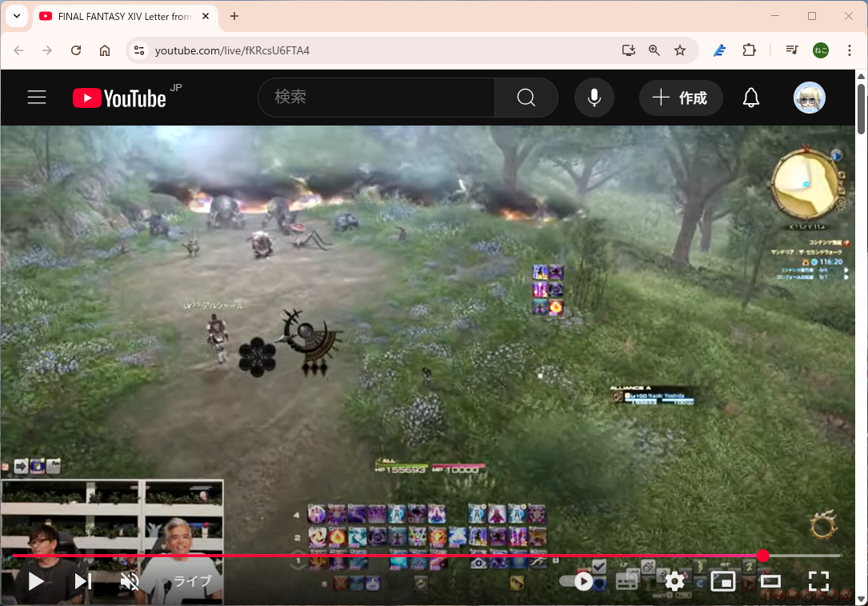Enter full screen video mode
This screenshot has width=868, height=606.
[818, 581]
